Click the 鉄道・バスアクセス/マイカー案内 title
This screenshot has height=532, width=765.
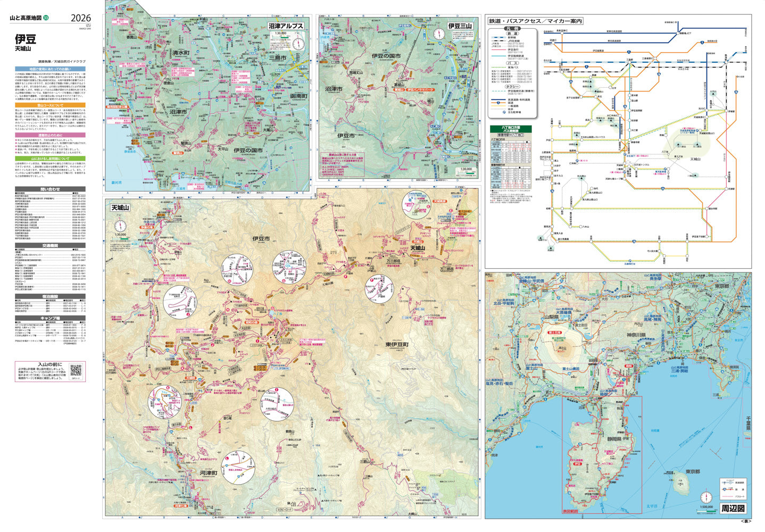(536, 21)
